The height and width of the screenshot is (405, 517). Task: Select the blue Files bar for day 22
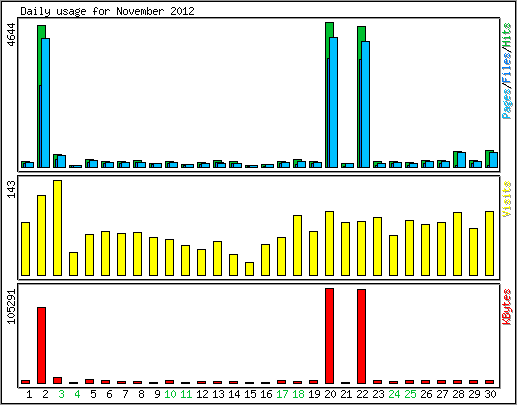point(366,104)
